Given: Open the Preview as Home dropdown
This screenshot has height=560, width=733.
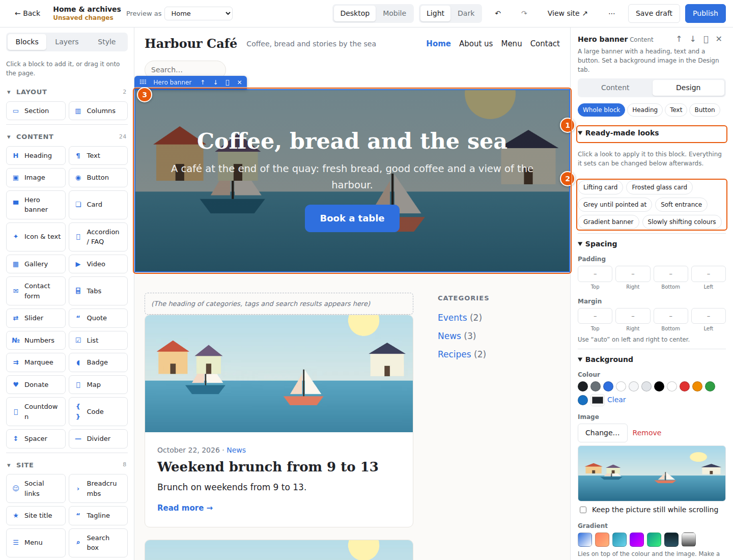Looking at the screenshot, I should pos(199,13).
